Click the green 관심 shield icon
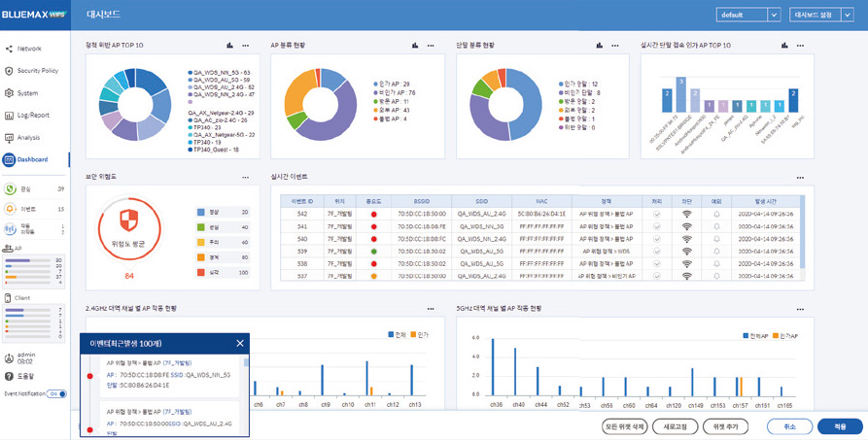This screenshot has width=868, height=440. coord(10,189)
